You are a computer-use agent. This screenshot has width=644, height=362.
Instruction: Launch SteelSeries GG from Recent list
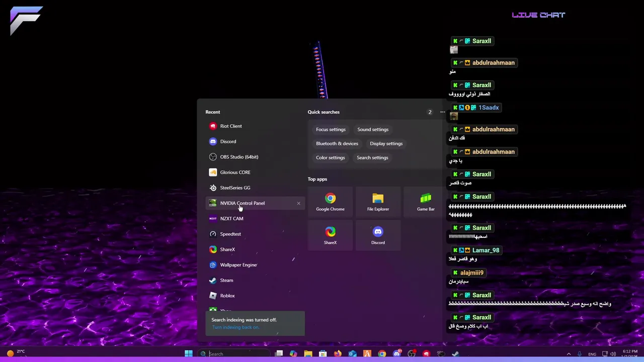tap(255, 188)
